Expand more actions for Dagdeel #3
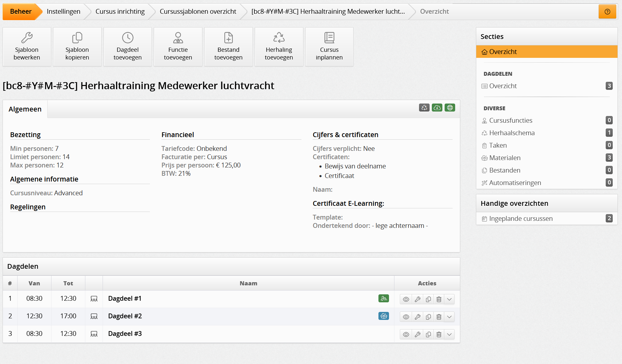Image resolution: width=622 pixels, height=364 pixels. pos(449,335)
